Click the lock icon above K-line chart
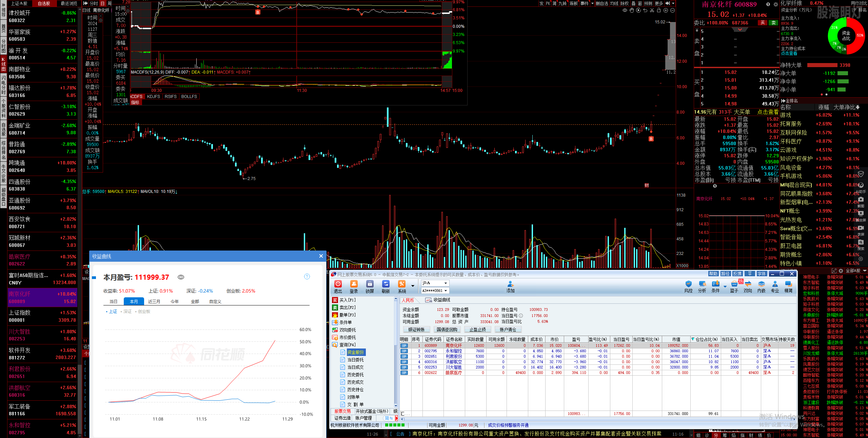 point(659,11)
